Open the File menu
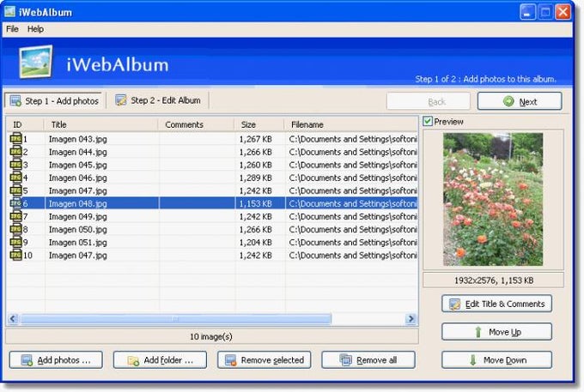 [12, 29]
